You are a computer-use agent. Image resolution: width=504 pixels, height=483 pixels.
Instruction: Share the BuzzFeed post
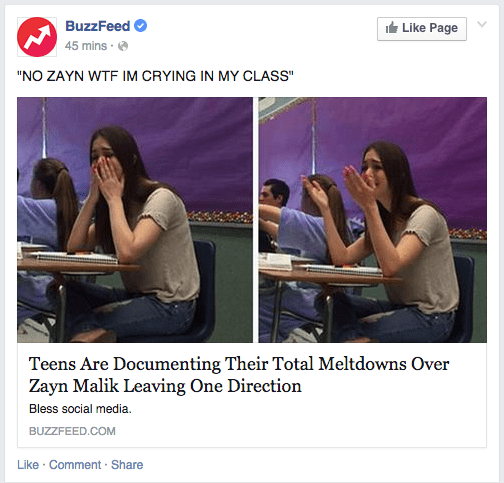[x=127, y=465]
